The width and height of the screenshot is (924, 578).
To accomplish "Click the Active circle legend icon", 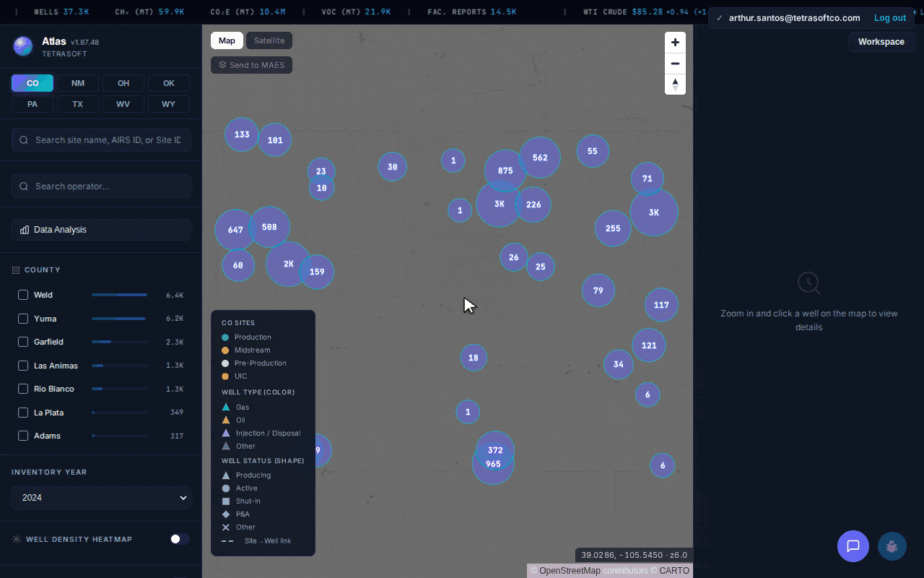I will pyautogui.click(x=226, y=488).
